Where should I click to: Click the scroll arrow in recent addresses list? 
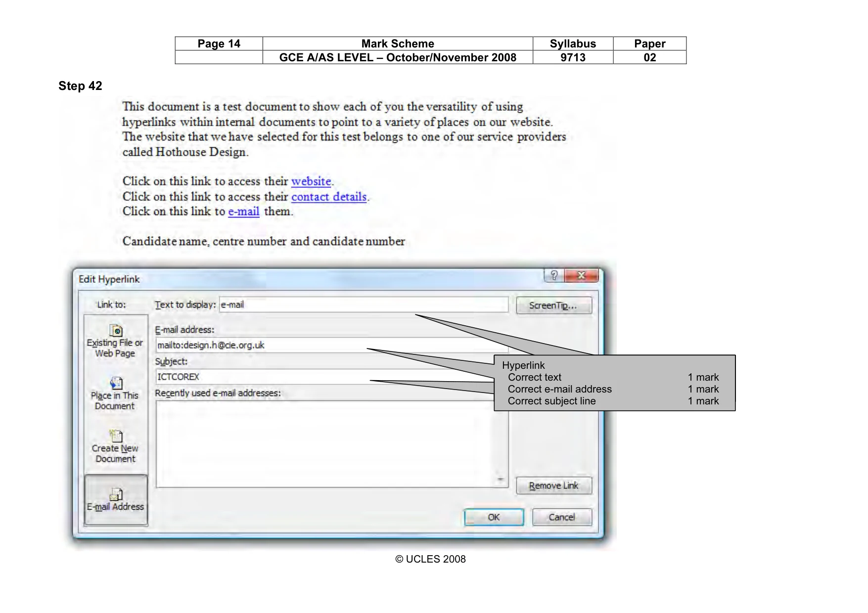(x=500, y=479)
